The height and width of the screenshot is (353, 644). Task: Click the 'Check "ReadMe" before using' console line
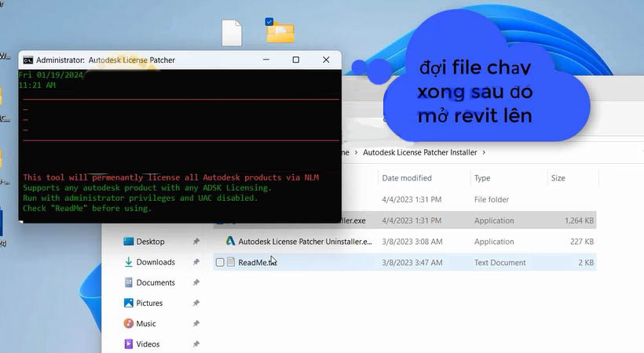(87, 208)
